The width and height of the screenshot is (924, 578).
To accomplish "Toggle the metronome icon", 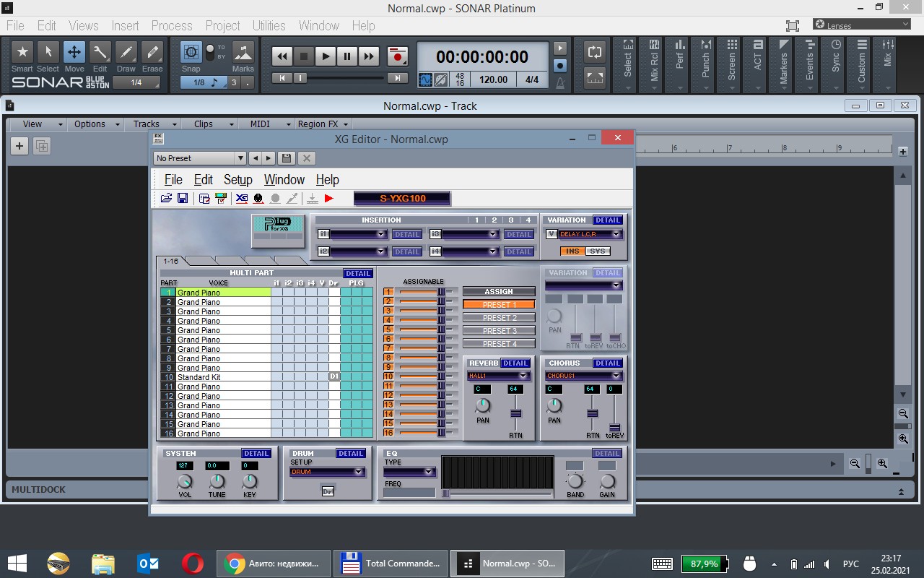I will (x=560, y=82).
